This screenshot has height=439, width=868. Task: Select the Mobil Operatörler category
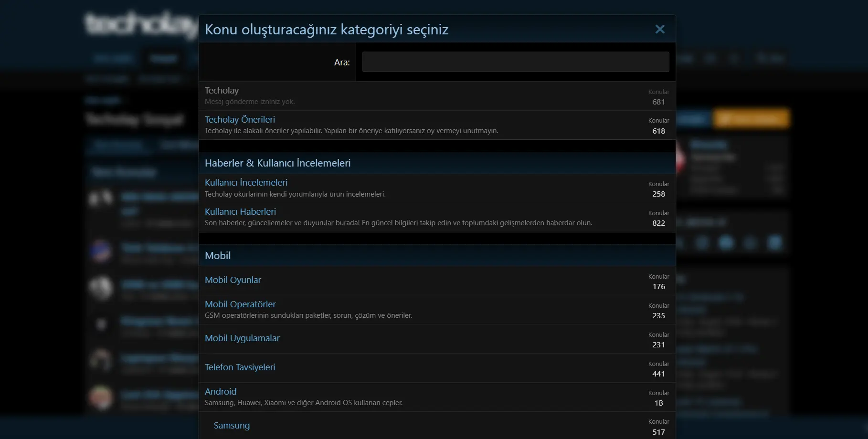point(240,304)
